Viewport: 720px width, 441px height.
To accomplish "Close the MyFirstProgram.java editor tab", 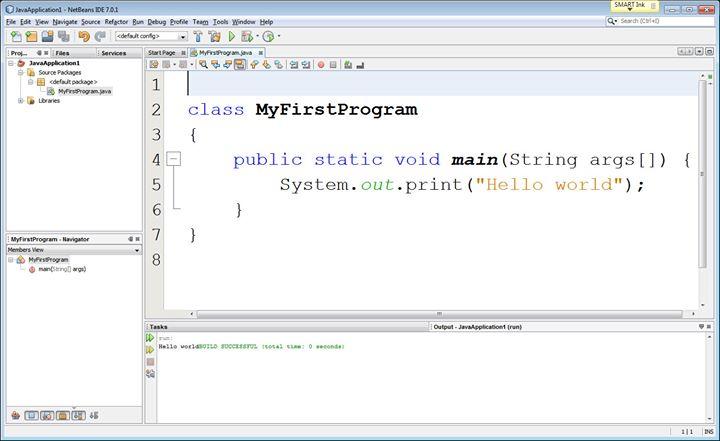I will coord(260,53).
